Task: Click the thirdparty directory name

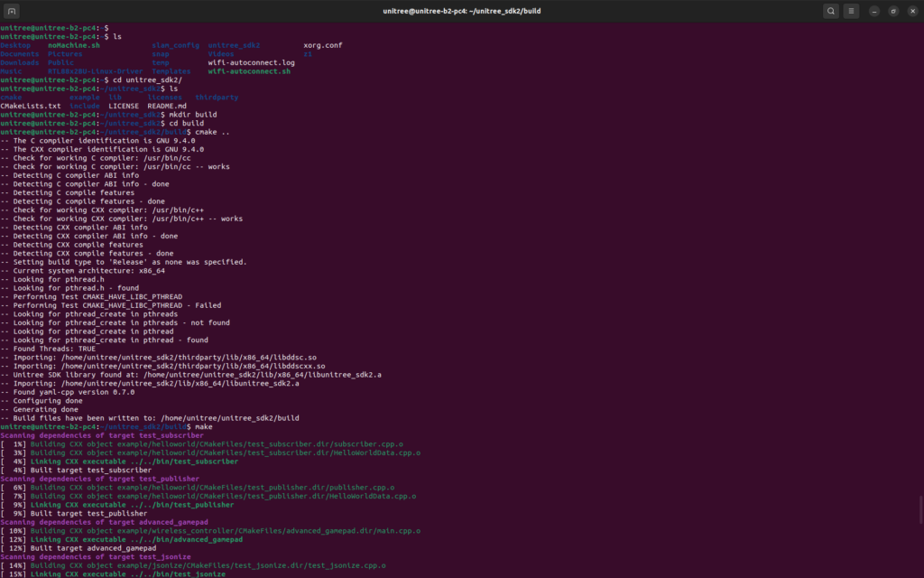Action: tap(217, 98)
